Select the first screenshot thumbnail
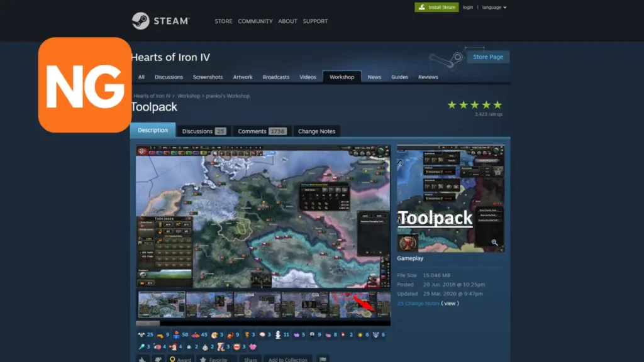644x362 pixels. (x=162, y=305)
